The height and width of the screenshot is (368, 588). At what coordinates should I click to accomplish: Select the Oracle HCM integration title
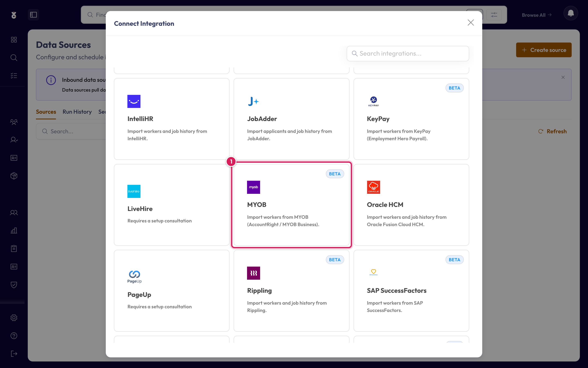[x=385, y=205]
